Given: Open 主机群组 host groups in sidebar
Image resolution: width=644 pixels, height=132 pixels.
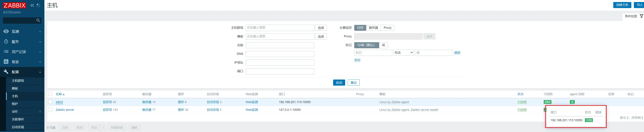Looking at the screenshot, I should tap(18, 81).
